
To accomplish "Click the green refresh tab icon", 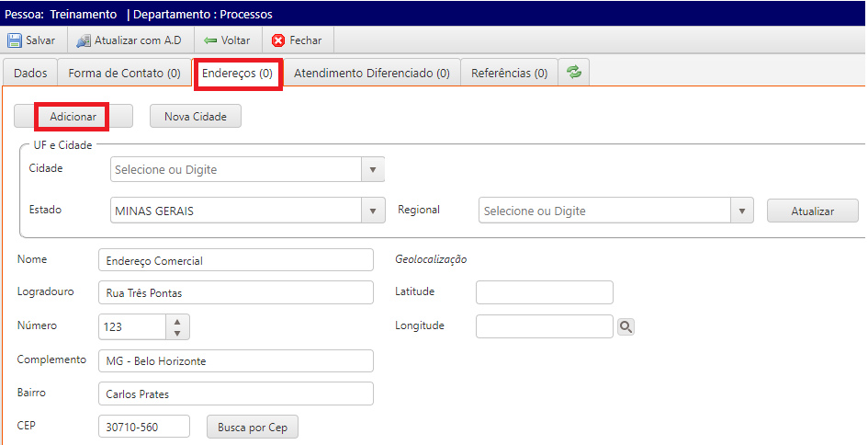I will click(x=574, y=73).
